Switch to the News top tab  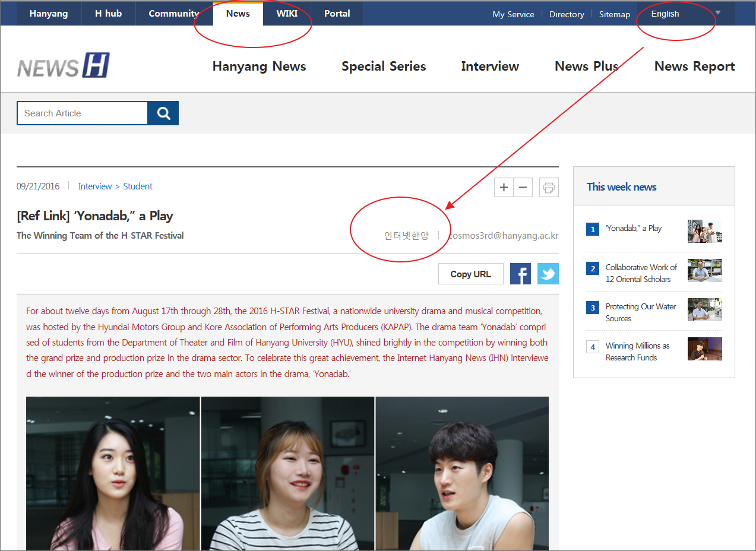pos(238,14)
